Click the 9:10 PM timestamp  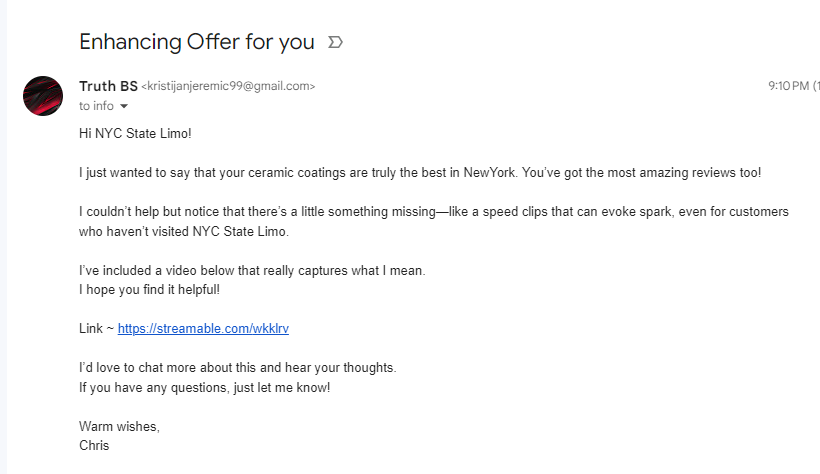tap(789, 86)
